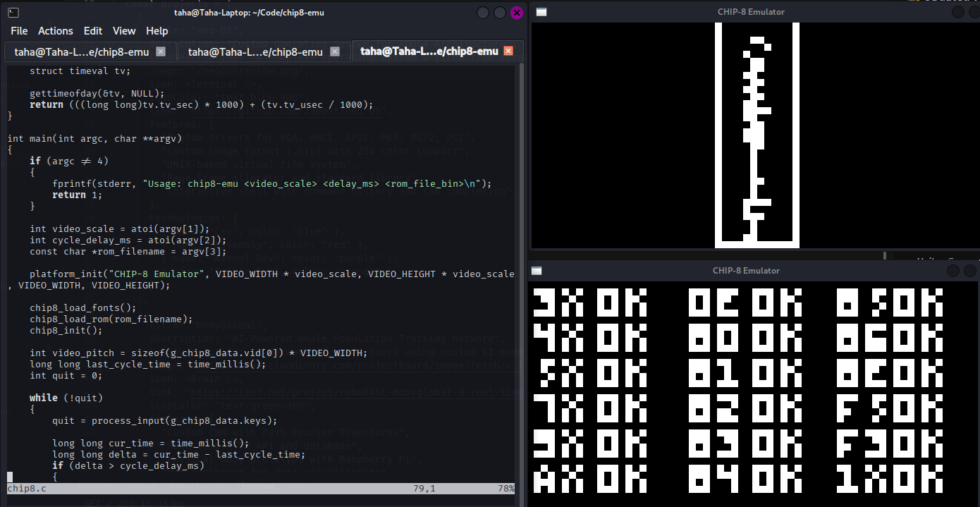This screenshot has width=980, height=507.
Task: Click the 'if (argc ≠ 4)' line
Action: pyautogui.click(x=69, y=161)
